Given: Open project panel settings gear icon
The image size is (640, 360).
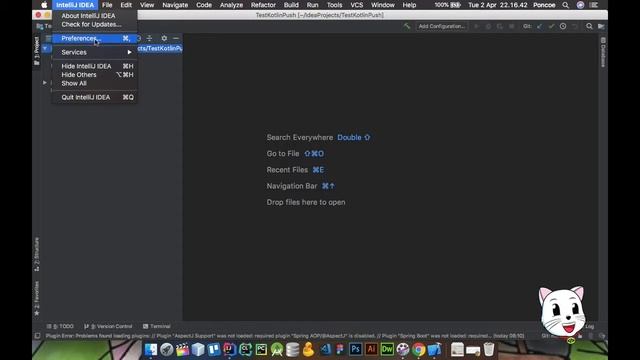Looking at the screenshot, I should pos(164,38).
